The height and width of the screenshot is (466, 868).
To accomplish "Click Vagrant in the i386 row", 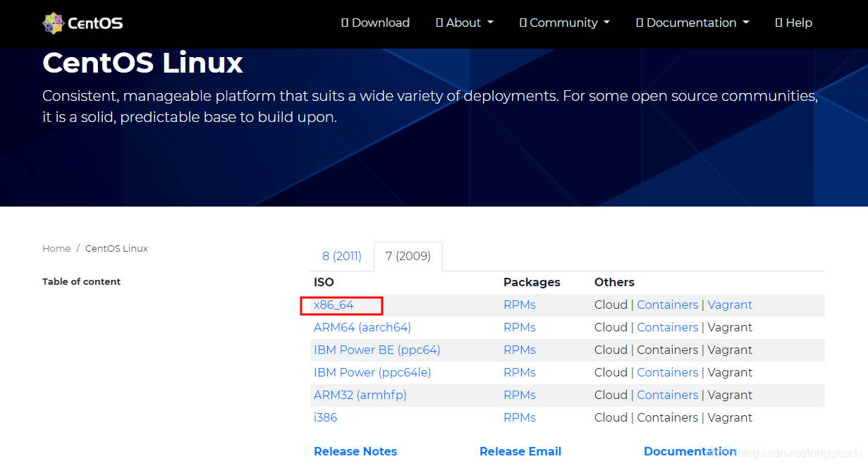I will (x=730, y=417).
